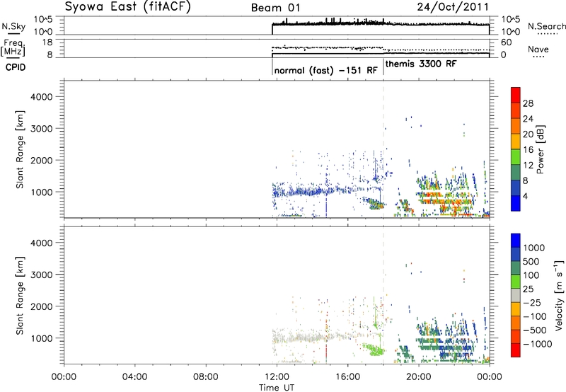Viewport: 566px width, 392px height.
Task: Click the 'Nave' legend label
Action: click(538, 49)
